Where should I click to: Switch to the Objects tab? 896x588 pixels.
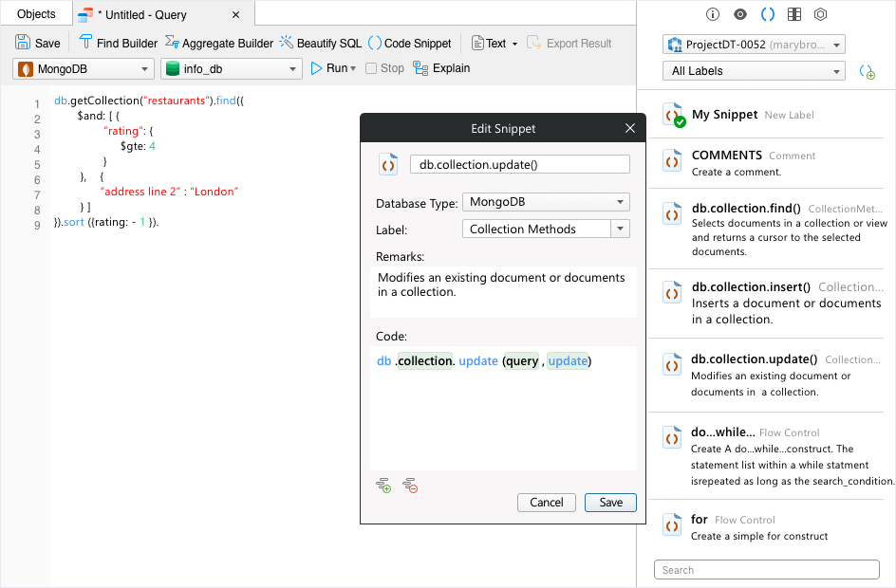tap(37, 14)
